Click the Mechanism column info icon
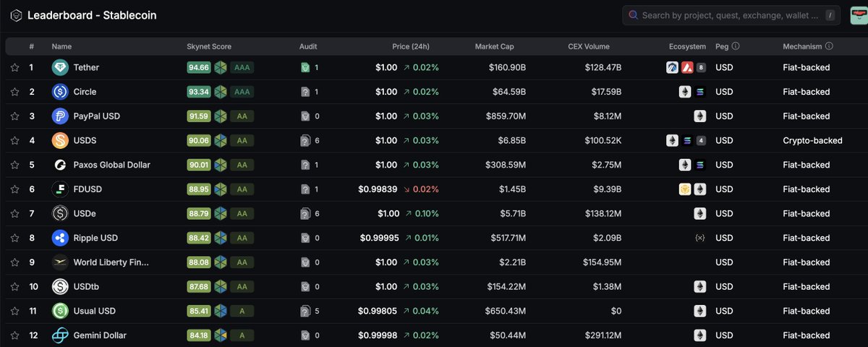868x347 pixels. (829, 46)
